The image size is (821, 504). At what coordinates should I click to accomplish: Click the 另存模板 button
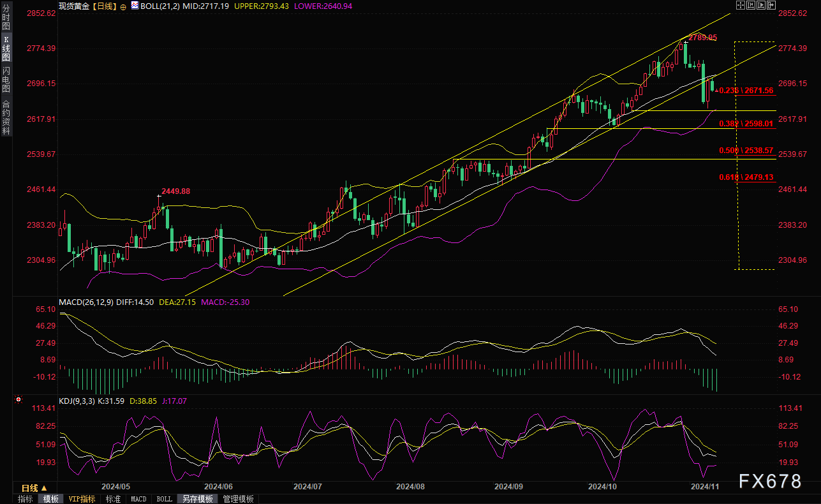tap(197, 499)
